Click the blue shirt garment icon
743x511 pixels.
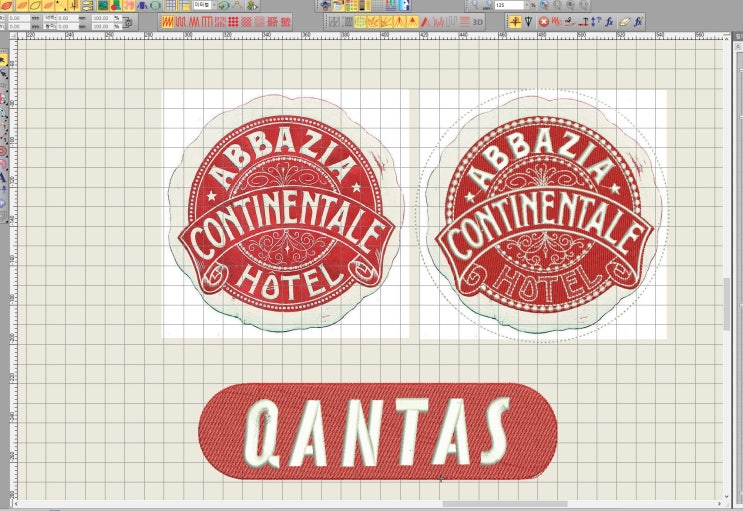(142, 6)
